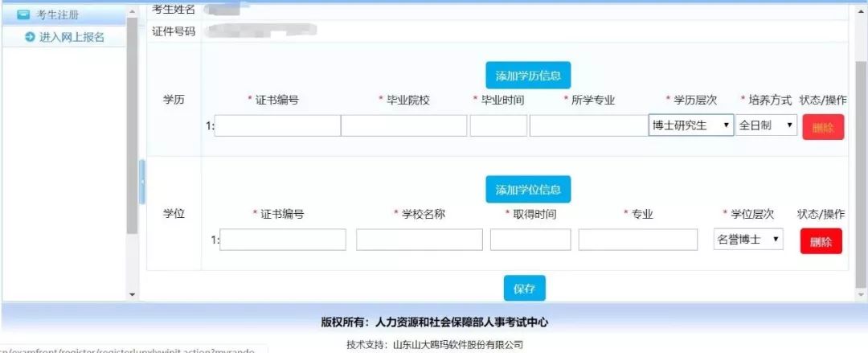Click the arrow icon beside 进入网上报名
The width and height of the screenshot is (868, 353).
tap(30, 37)
